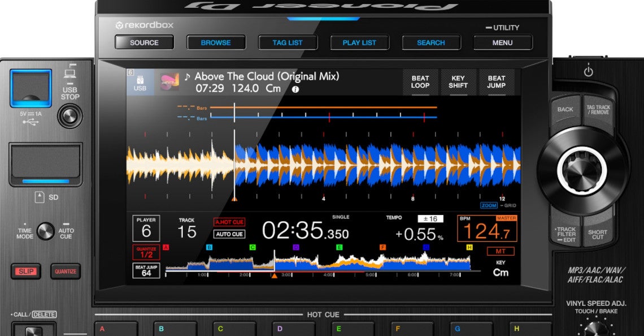Select the BROWSE button

coord(216,42)
